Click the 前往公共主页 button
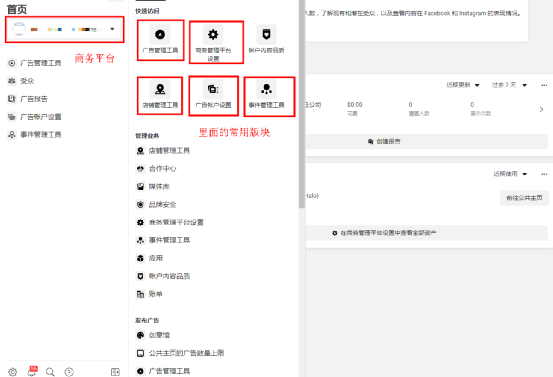553x377 pixels. (x=524, y=198)
